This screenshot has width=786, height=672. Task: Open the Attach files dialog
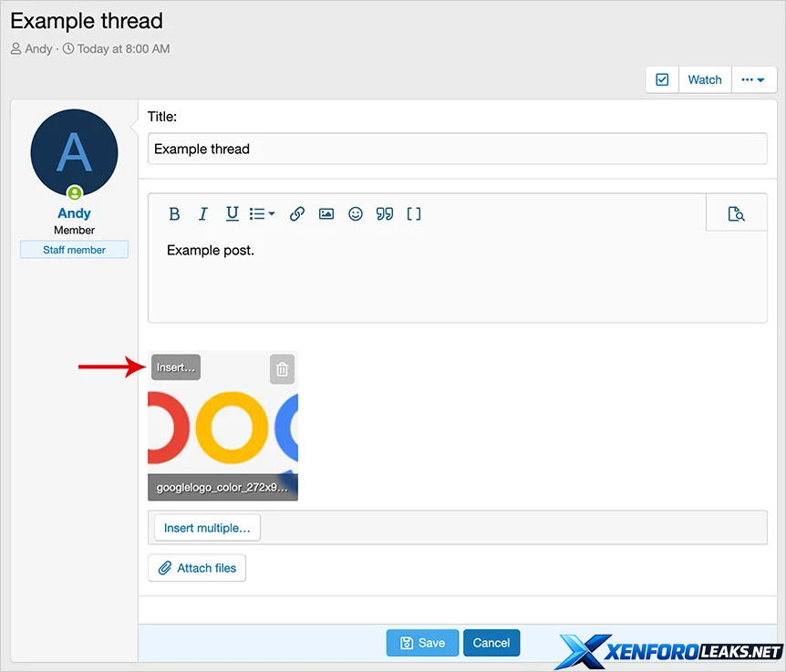197,568
